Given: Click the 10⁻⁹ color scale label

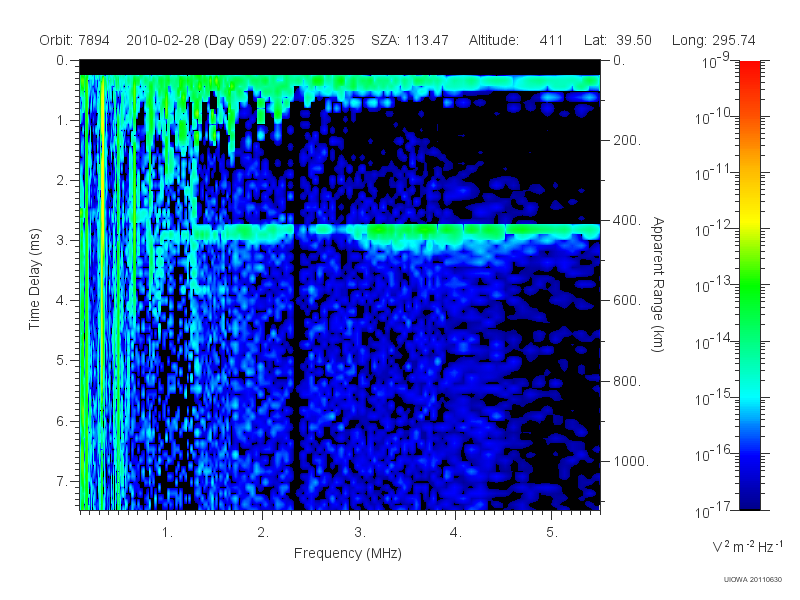Looking at the screenshot, I should click(716, 62).
